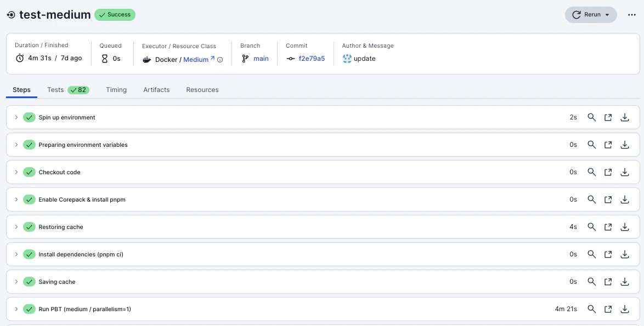Download Checkout code step log
644x326 pixels.
pos(625,172)
